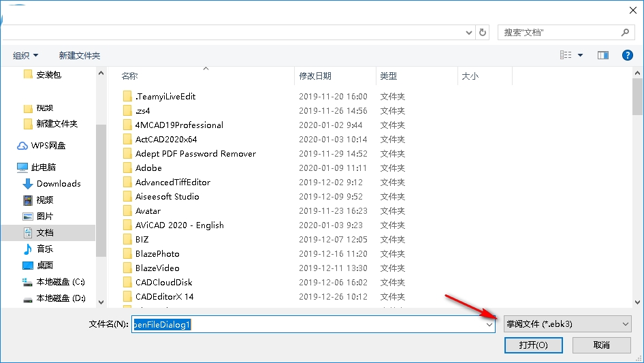Select the .TeamyiLiveEdit folder

pos(165,97)
